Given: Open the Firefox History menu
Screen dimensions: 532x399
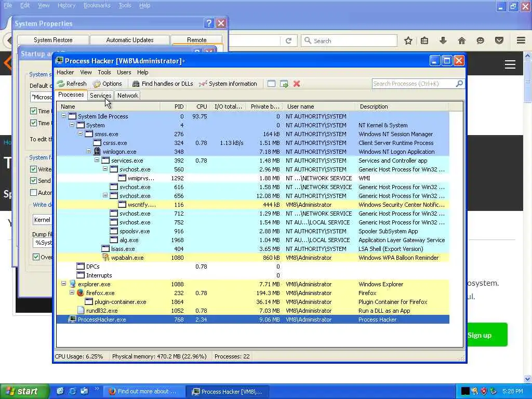Looking at the screenshot, I should (x=66, y=5).
